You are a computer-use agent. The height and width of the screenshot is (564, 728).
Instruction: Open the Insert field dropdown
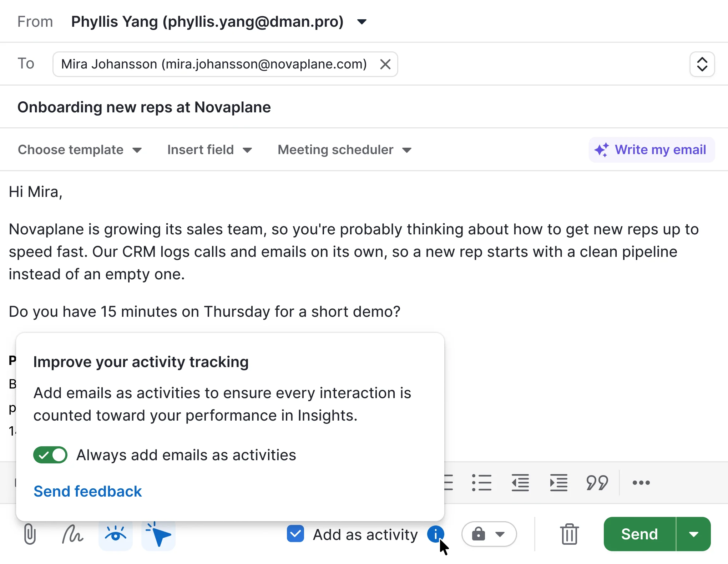coord(210,150)
